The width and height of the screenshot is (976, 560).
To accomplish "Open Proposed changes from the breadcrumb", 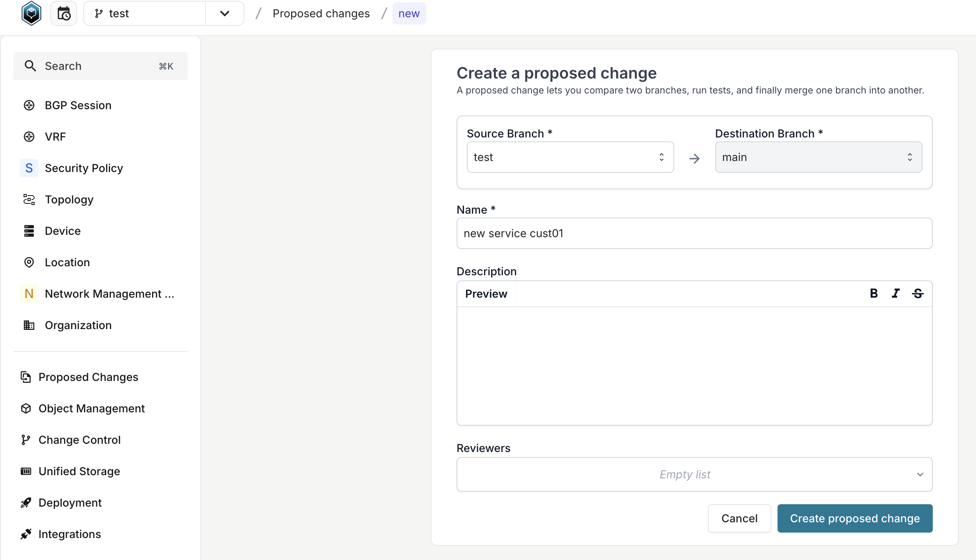I will click(321, 13).
